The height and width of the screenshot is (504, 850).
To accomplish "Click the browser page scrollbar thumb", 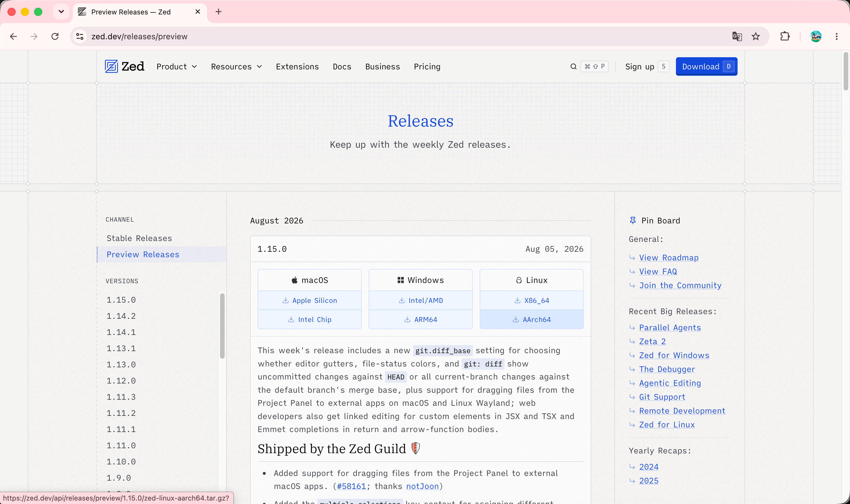I will click(x=846, y=71).
